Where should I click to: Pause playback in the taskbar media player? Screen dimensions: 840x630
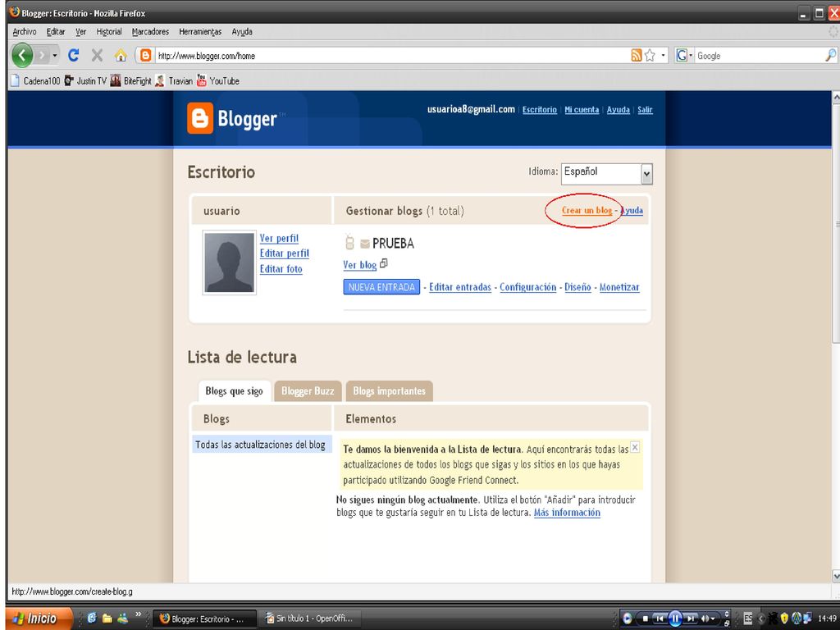click(x=675, y=619)
